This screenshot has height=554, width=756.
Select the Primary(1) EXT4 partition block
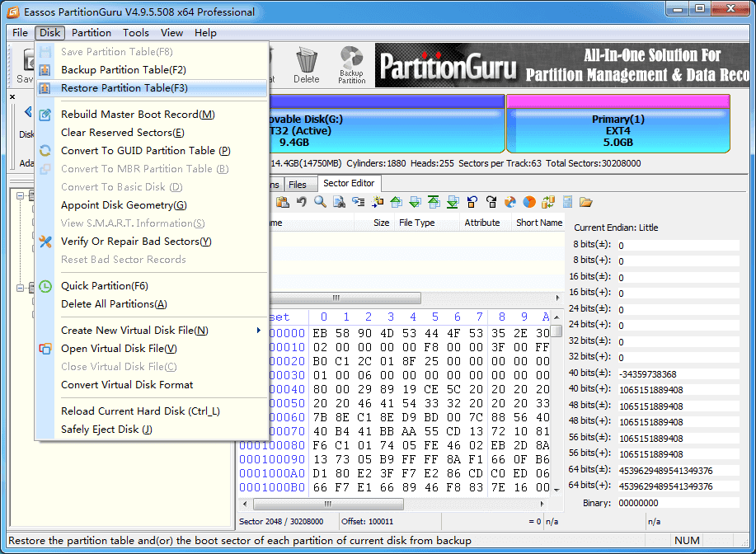coord(617,124)
